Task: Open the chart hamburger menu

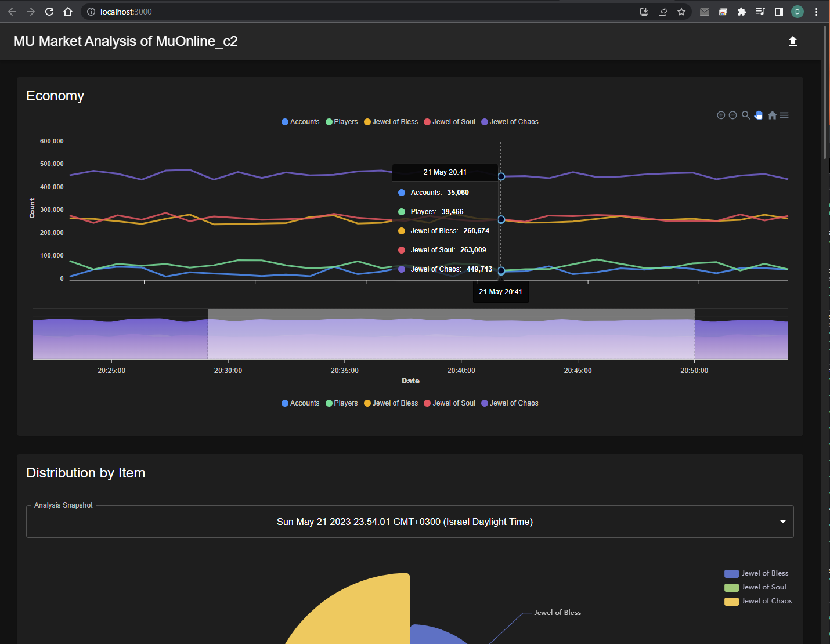Action: (x=784, y=115)
